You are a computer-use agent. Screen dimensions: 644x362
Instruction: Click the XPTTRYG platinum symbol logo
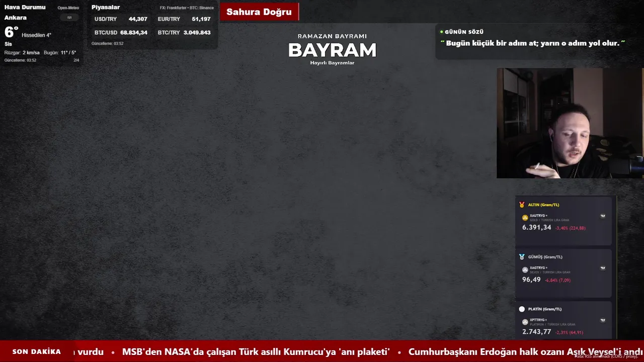[x=525, y=322]
